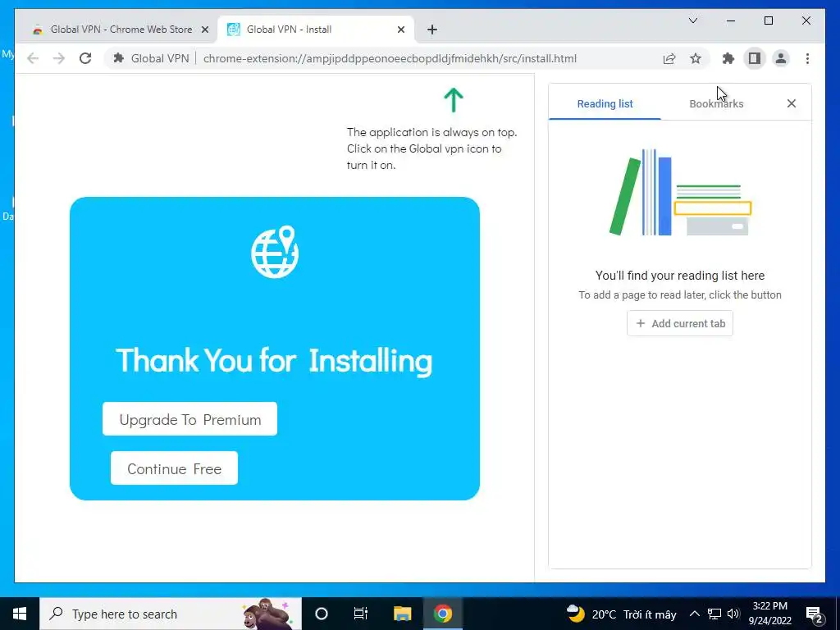The height and width of the screenshot is (630, 840).
Task: Select the Global VPN - Install tab
Action: tap(316, 30)
